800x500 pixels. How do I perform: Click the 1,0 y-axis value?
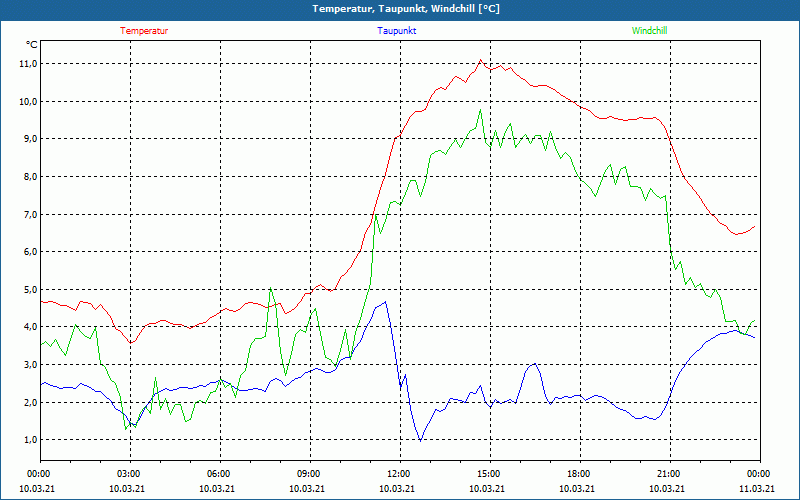[x=30, y=439]
